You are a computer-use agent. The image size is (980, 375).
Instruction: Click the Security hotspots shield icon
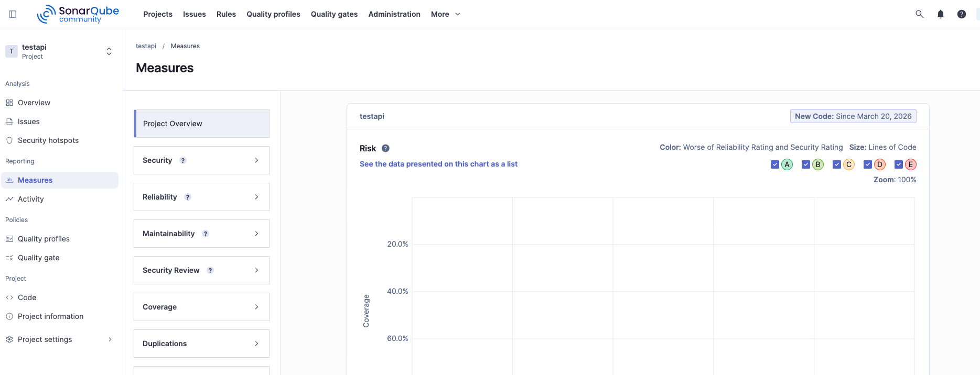9,140
